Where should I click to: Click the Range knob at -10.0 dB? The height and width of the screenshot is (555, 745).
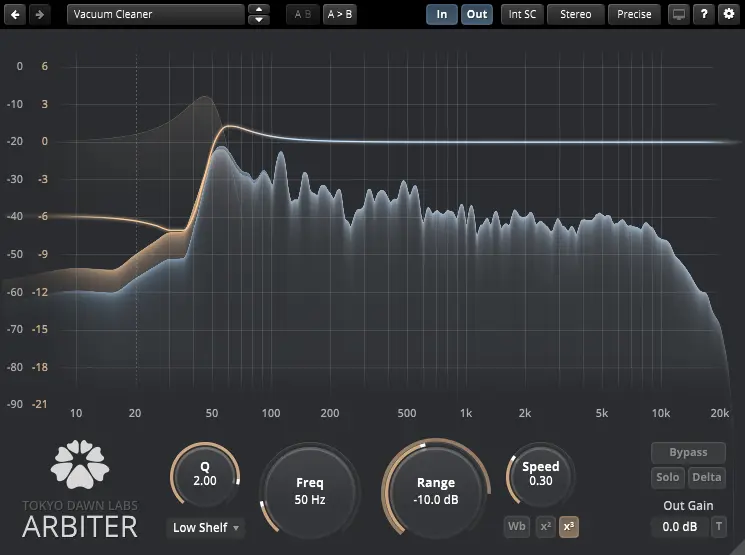tap(436, 491)
